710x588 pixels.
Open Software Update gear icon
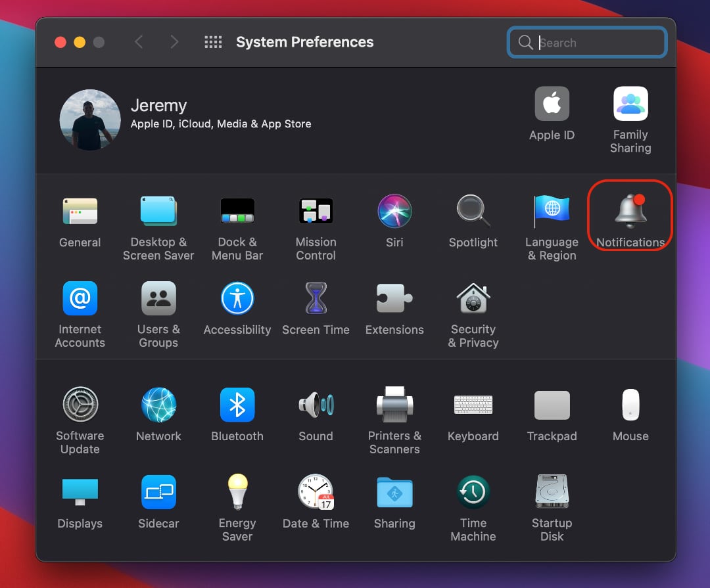tap(80, 404)
